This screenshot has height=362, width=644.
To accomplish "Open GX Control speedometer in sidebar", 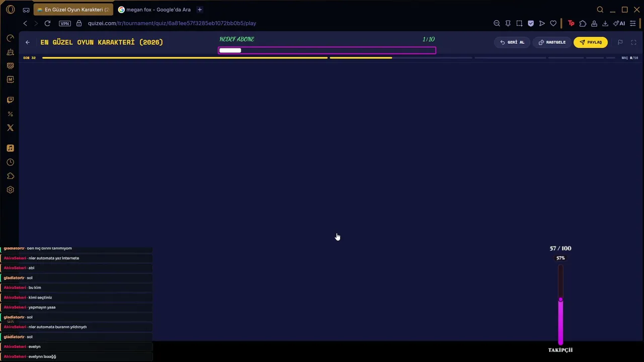I will (10, 38).
